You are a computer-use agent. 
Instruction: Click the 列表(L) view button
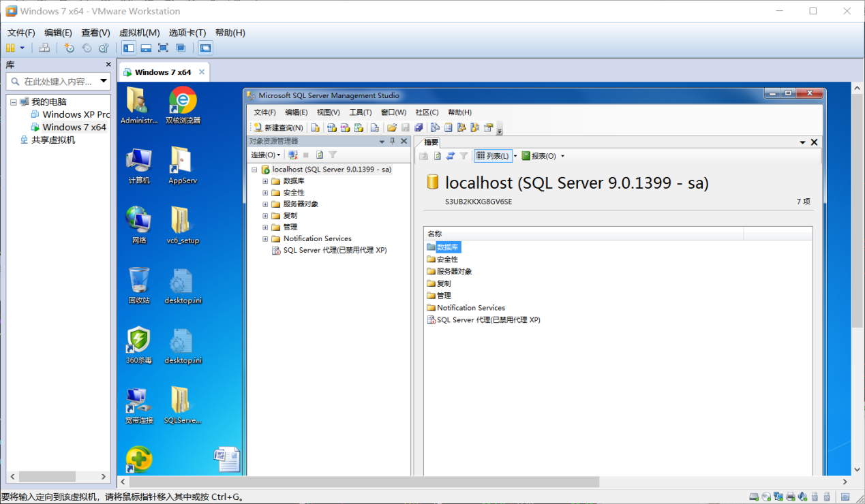(493, 156)
